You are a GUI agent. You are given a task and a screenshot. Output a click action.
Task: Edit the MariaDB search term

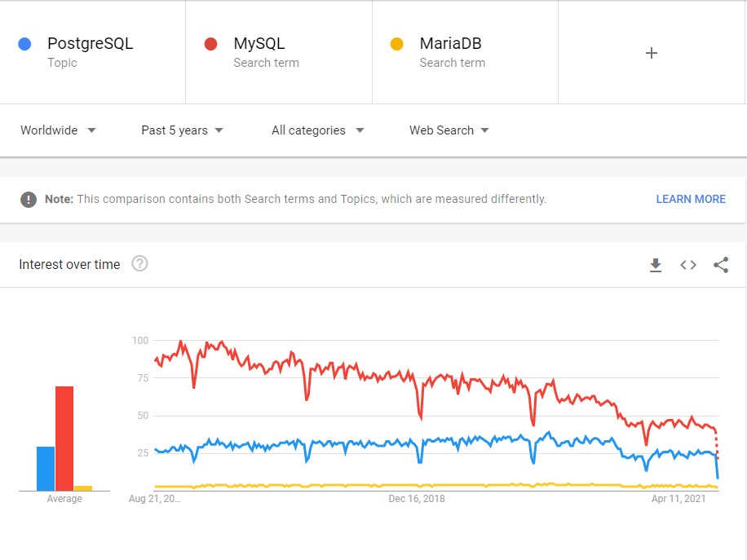click(x=465, y=52)
